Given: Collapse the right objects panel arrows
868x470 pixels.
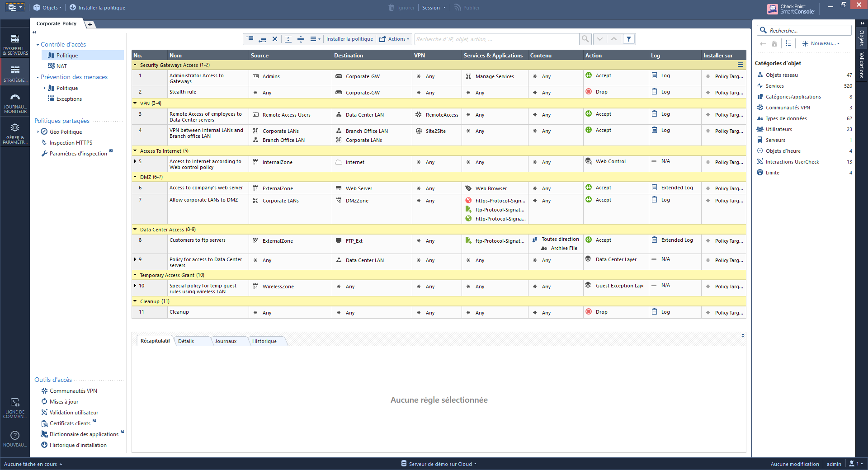Looking at the screenshot, I should pyautogui.click(x=863, y=23).
